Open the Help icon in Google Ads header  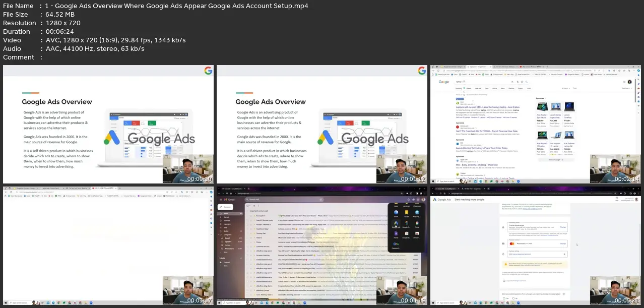[617, 198]
